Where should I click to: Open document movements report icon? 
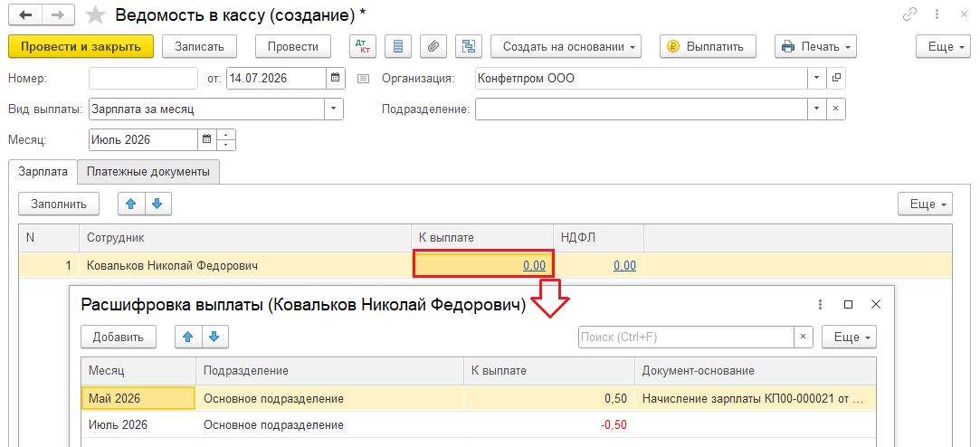(397, 46)
